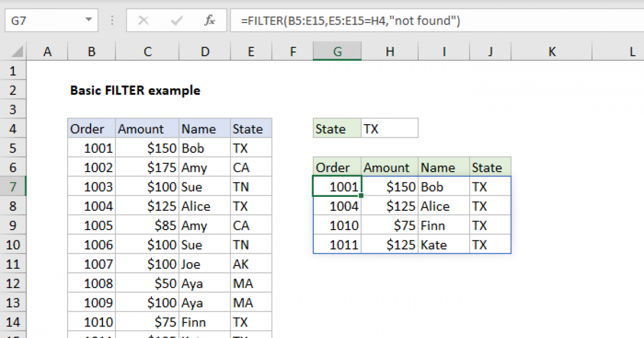Select row 14 header

13,322
